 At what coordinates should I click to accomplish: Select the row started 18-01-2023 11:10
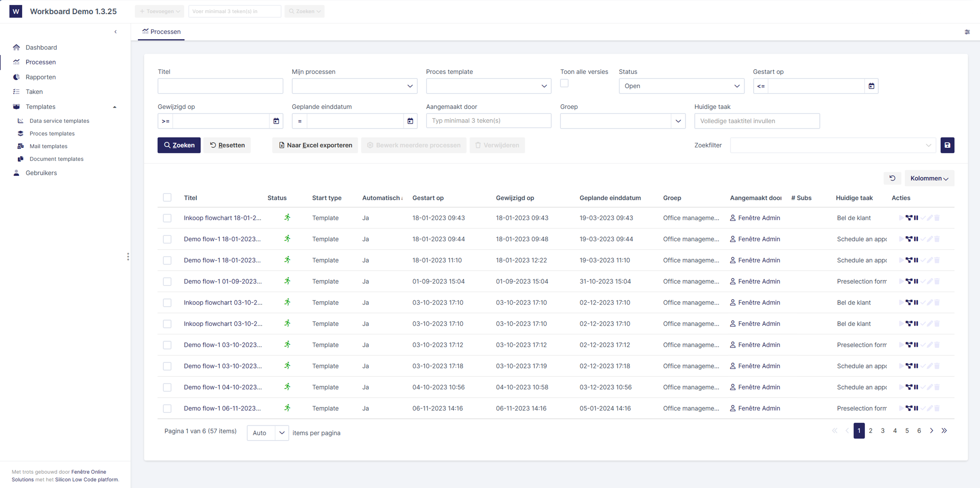[167, 260]
